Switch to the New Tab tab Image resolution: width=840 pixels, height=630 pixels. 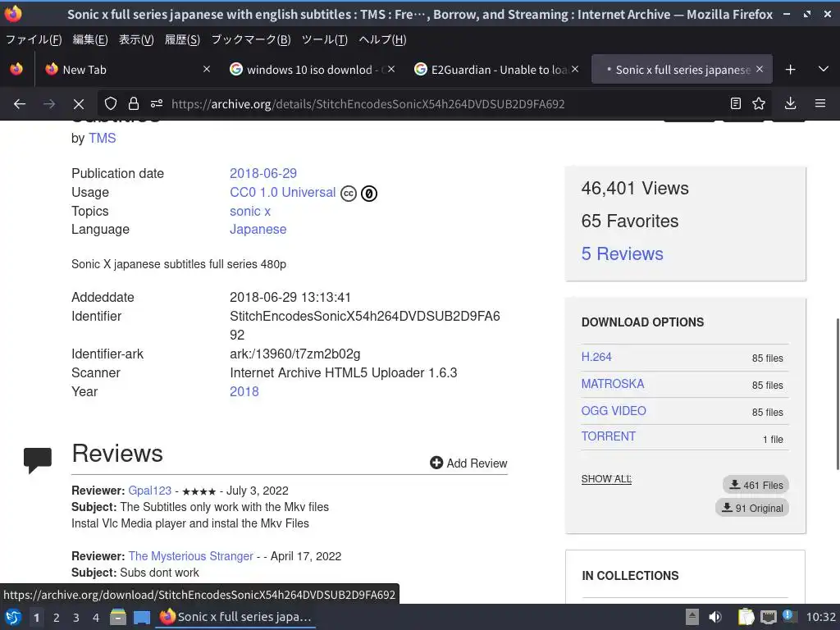127,69
